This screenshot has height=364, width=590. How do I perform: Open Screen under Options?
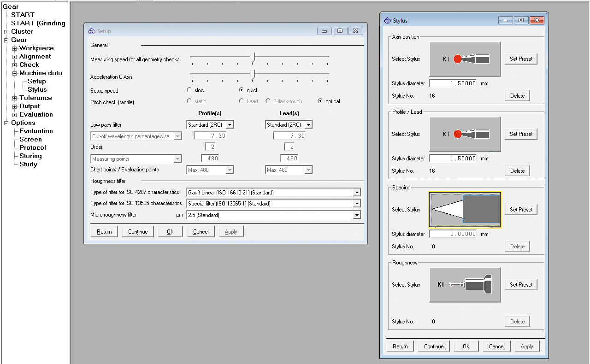30,139
